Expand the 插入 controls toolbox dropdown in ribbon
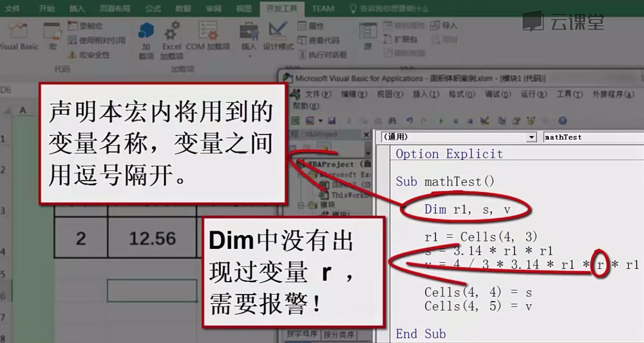This screenshot has width=644, height=343. click(x=249, y=40)
